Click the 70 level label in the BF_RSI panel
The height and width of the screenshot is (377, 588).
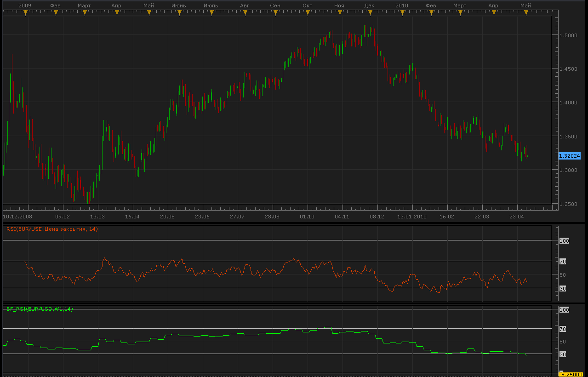pyautogui.click(x=563, y=329)
